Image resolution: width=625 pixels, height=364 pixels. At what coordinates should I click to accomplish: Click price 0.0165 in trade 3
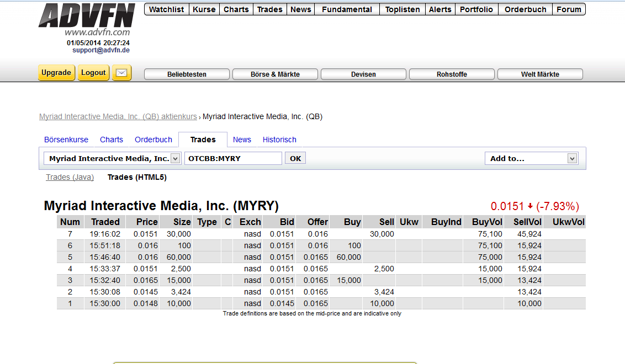click(x=146, y=280)
